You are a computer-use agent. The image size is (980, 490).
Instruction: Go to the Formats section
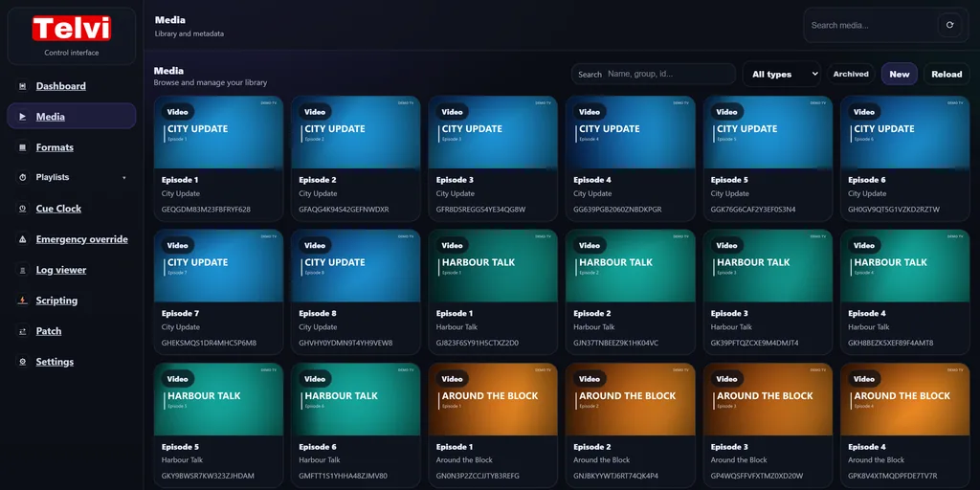click(55, 147)
